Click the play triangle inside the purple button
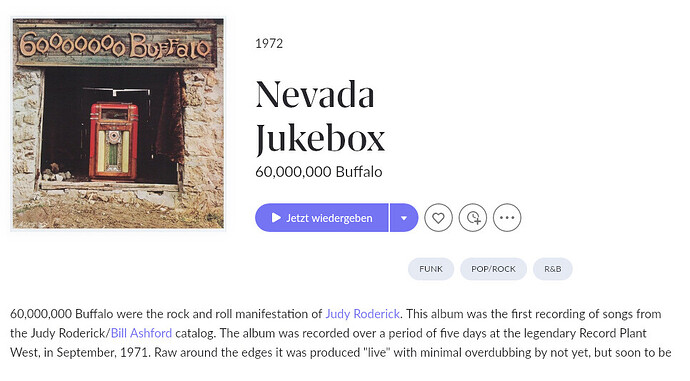The height and width of the screenshot is (381, 690). click(276, 218)
